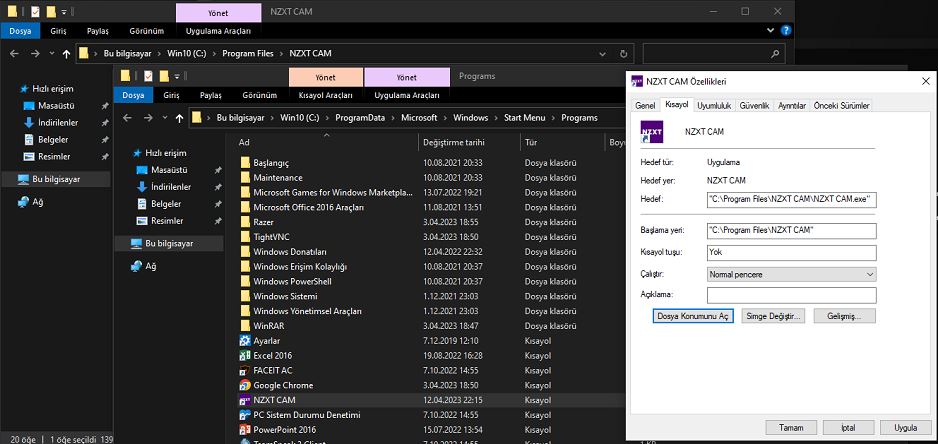Open the Görünüm ribbon tab in the Programs window
The width and height of the screenshot is (938, 444).
click(260, 95)
